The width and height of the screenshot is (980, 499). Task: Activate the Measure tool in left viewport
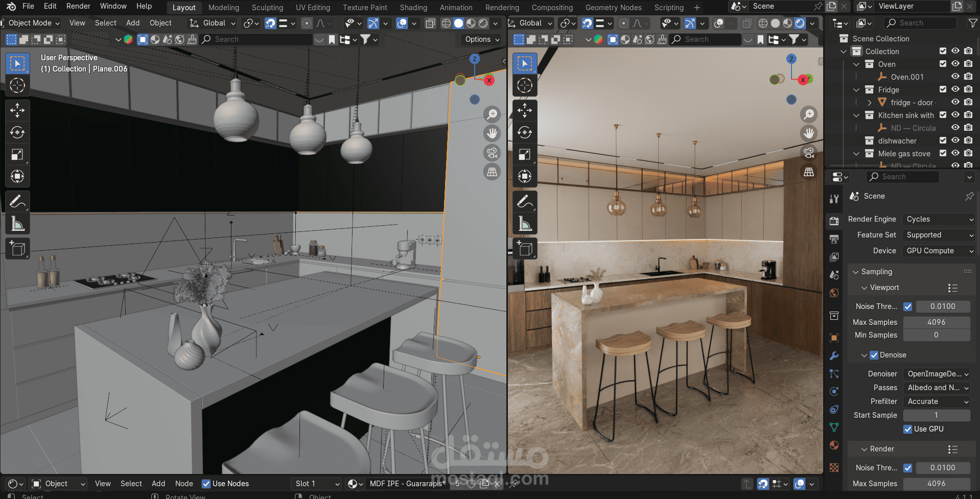[17, 224]
